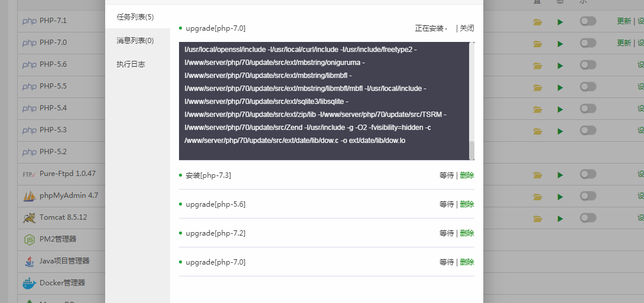The height and width of the screenshot is (303, 644).
Task: Open the folder icon in Tomcat row
Action: (x=538, y=219)
